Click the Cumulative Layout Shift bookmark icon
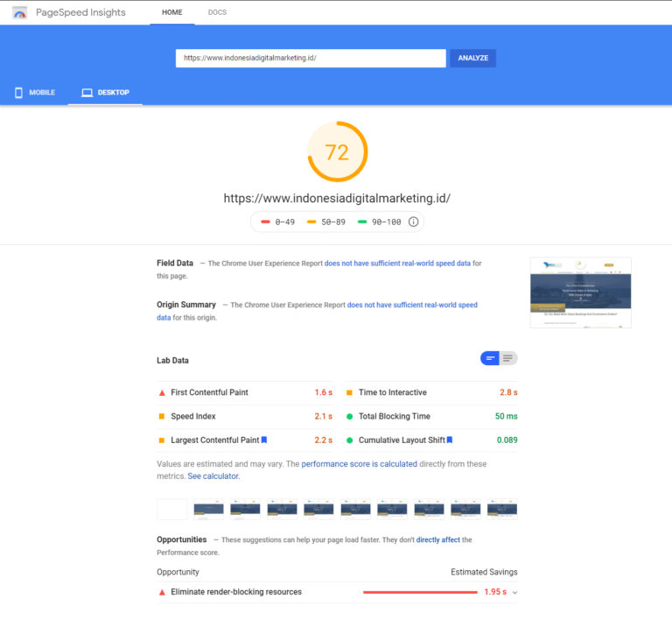Screen dimensions: 672x620 [450, 440]
